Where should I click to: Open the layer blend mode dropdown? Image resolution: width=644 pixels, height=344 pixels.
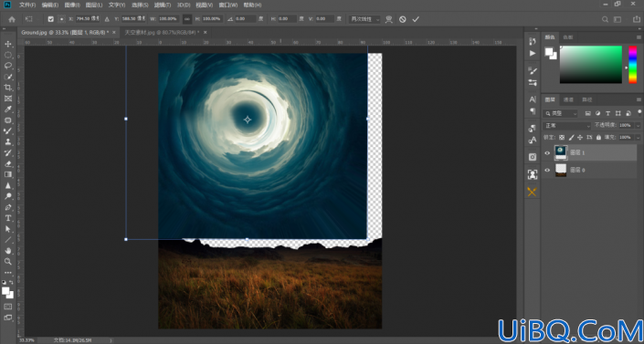coord(566,126)
